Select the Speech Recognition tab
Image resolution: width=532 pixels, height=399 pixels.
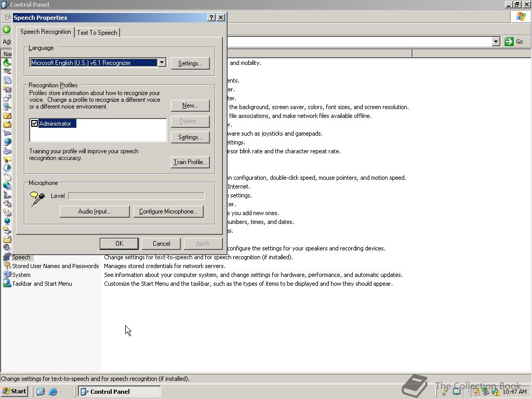click(x=46, y=32)
